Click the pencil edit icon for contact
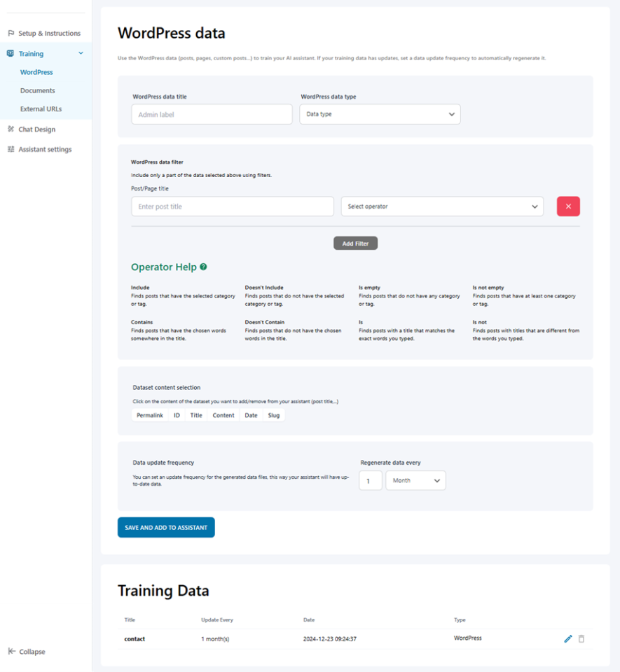The width and height of the screenshot is (620, 672). click(568, 639)
